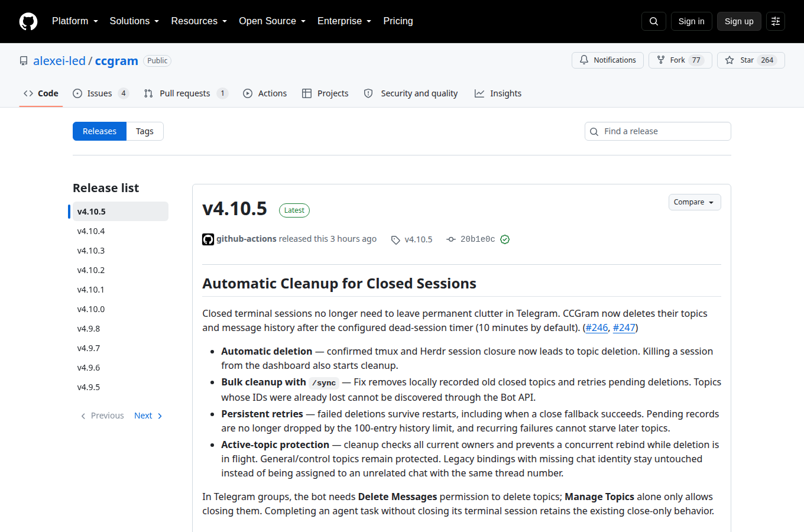
Task: Star the ccgram repository
Action: click(x=751, y=60)
